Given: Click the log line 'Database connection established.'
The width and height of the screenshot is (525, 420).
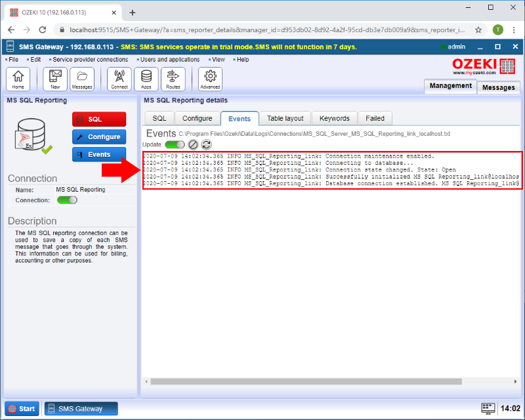Looking at the screenshot, I should [331, 184].
